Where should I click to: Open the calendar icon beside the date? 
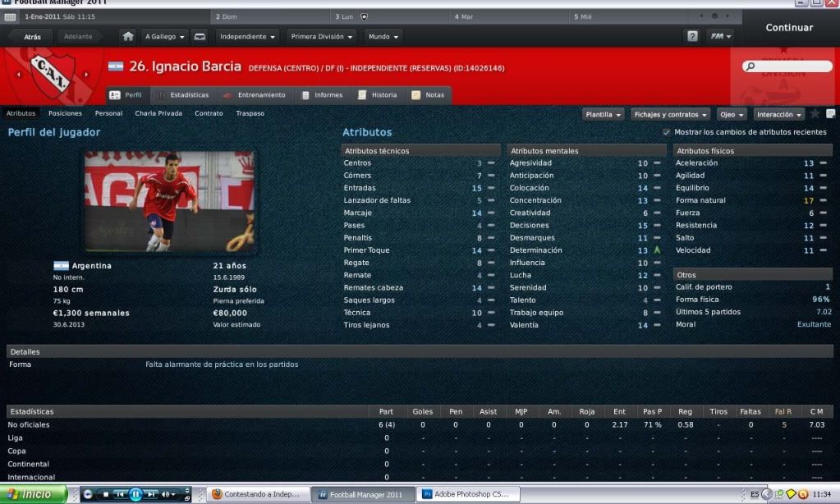pos(10,16)
